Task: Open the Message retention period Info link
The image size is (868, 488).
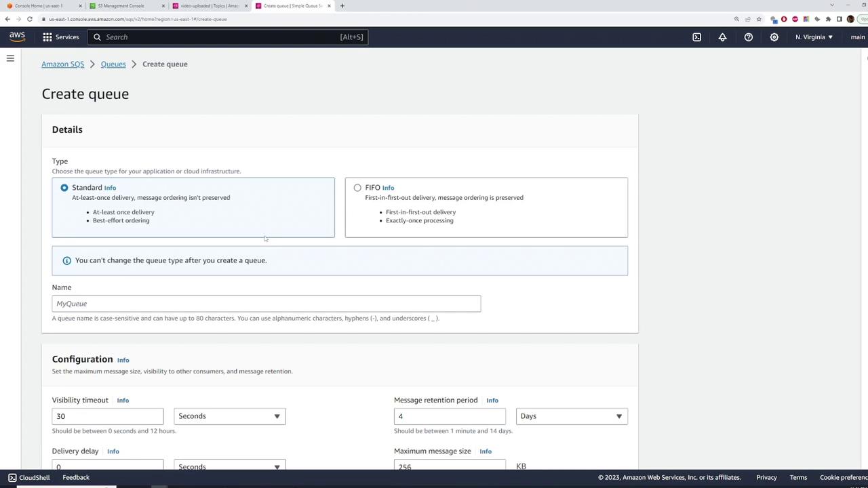Action: coord(492,401)
